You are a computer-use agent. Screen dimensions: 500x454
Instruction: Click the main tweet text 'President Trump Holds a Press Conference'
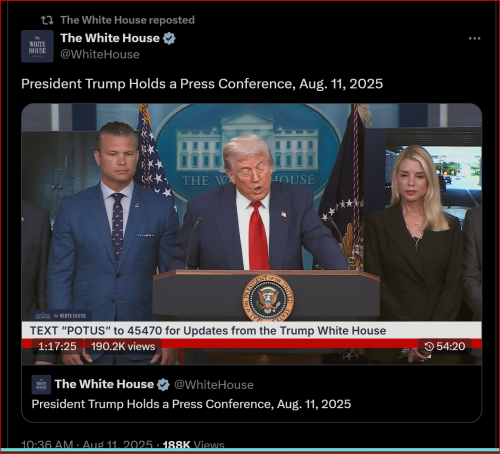[x=202, y=84]
